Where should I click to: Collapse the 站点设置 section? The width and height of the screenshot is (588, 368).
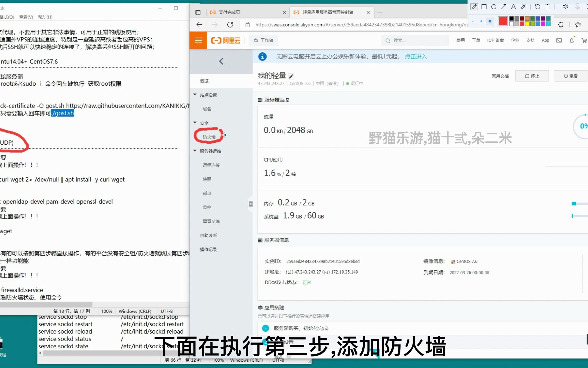(x=195, y=95)
